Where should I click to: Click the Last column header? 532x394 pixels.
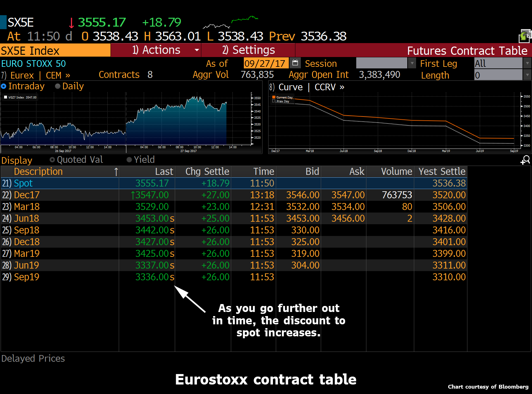click(x=147, y=172)
